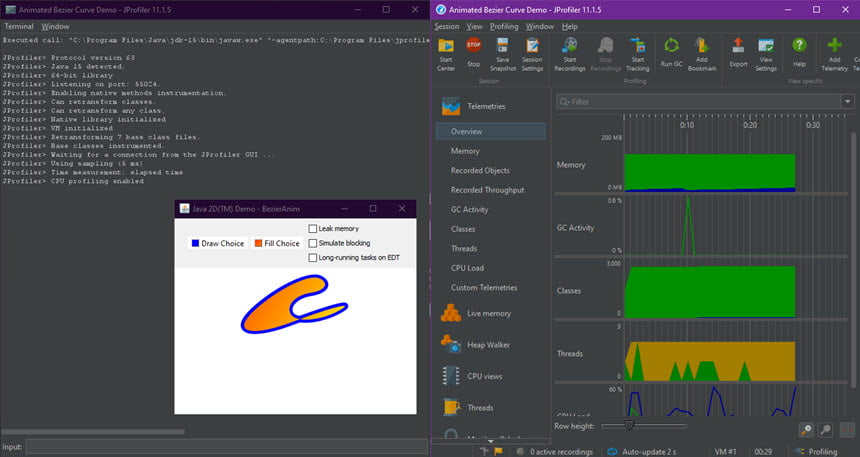Open the Window menu in JProfiler main window

[x=540, y=26]
